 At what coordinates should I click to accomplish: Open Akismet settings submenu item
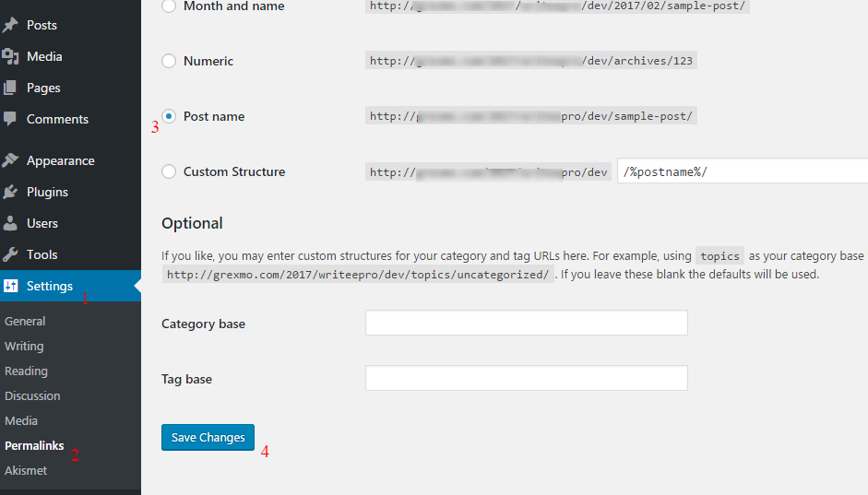tap(26, 471)
